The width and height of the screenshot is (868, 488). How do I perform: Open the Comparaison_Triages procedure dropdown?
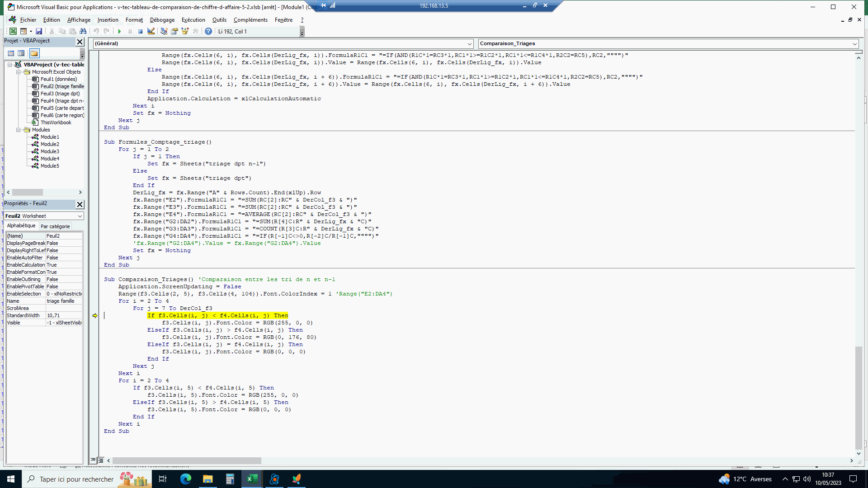pyautogui.click(x=854, y=44)
